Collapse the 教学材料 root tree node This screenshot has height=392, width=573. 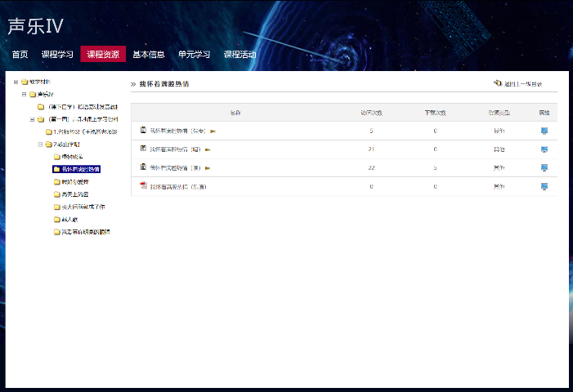coord(16,82)
